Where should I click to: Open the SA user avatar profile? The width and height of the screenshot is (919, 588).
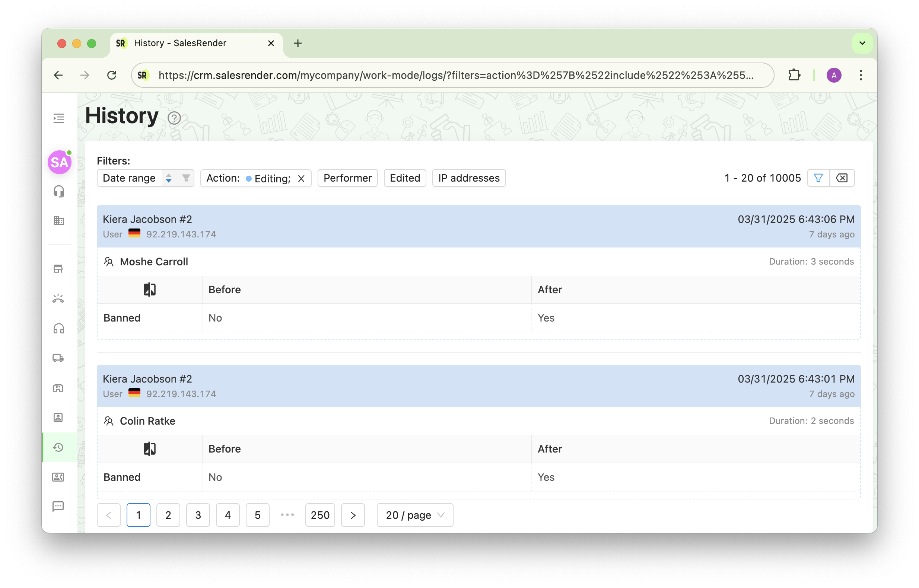coord(60,162)
